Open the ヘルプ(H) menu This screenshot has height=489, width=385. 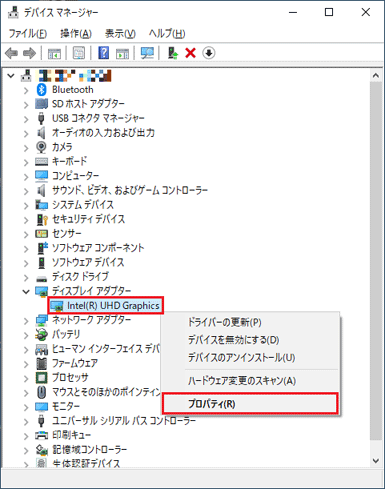[167, 33]
